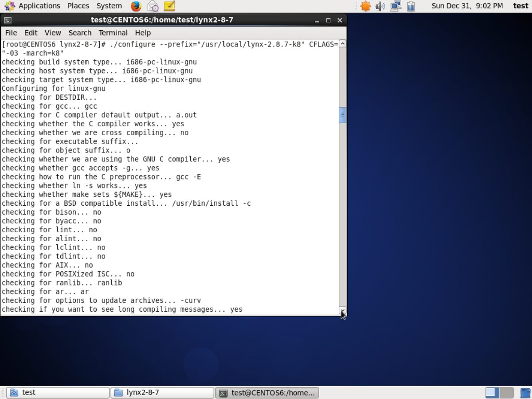Image resolution: width=532 pixels, height=399 pixels.
Task: Switch to the first workspace
Action: pyautogui.click(x=492, y=393)
